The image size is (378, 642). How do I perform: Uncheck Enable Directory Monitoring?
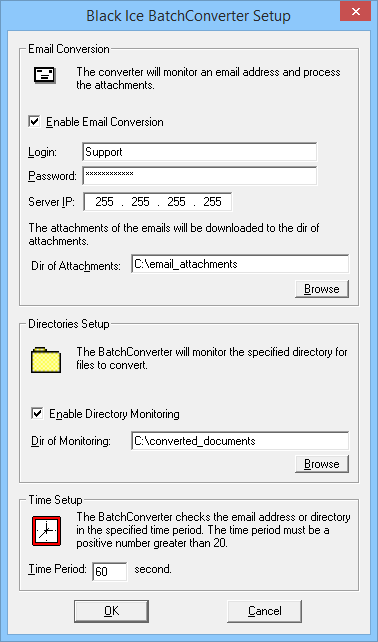pyautogui.click(x=38, y=414)
